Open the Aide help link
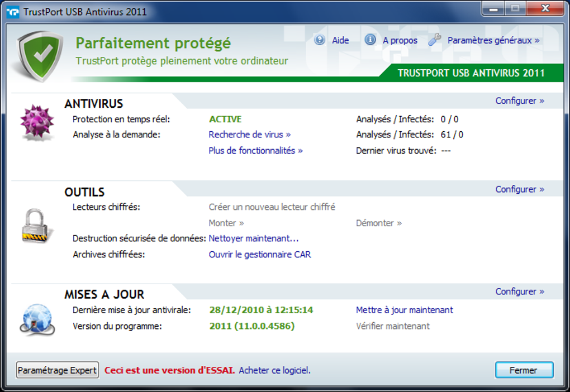The height and width of the screenshot is (392, 570). (x=340, y=40)
